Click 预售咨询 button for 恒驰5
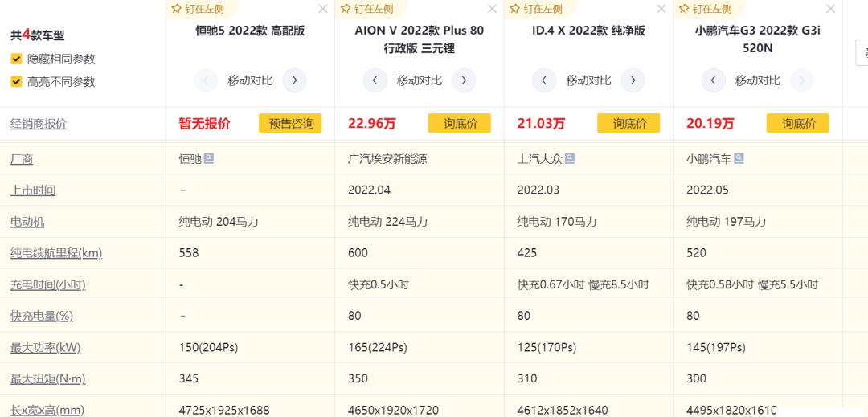Viewport: 868px width, 417px height. pyautogui.click(x=290, y=123)
